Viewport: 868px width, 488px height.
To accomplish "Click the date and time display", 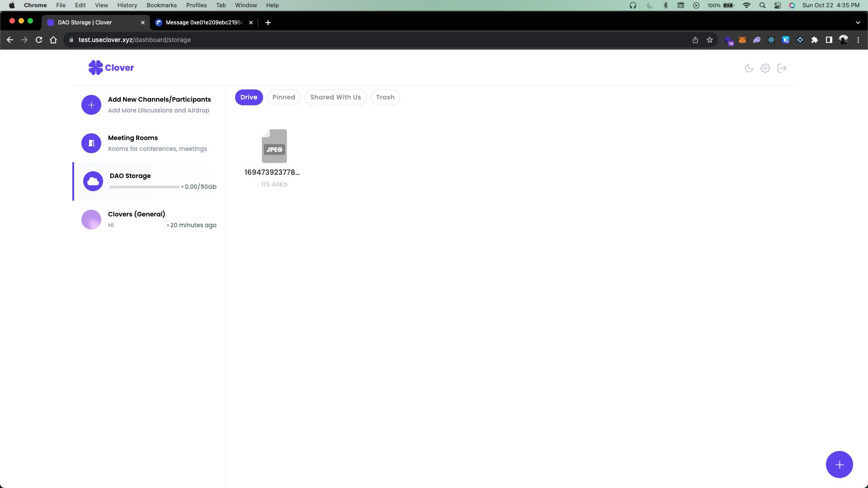I will pyautogui.click(x=831, y=5).
